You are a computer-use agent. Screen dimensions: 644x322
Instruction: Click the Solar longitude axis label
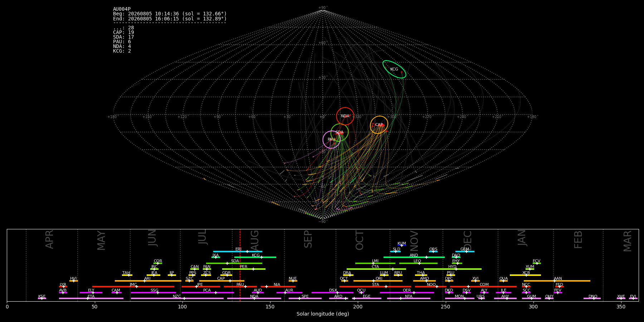click(323, 314)
